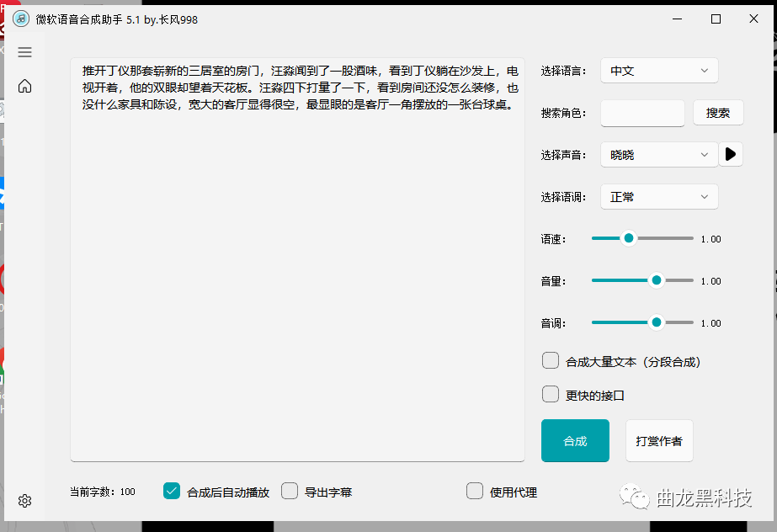This screenshot has height=532, width=777.
Task: Click the 音调 value 1.00
Action: (710, 323)
